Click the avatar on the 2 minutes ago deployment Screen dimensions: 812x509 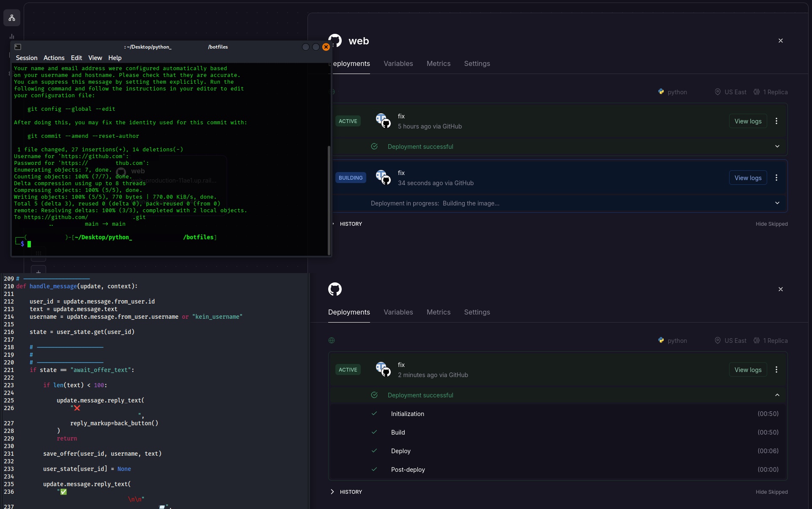[383, 369]
